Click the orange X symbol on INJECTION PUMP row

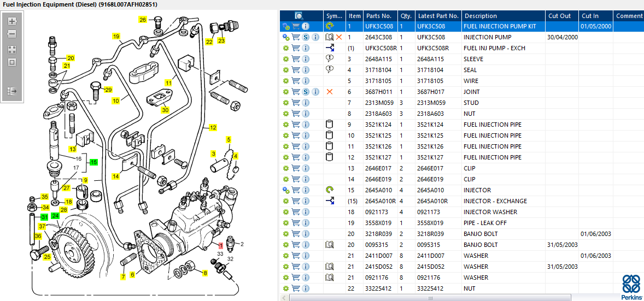339,37
